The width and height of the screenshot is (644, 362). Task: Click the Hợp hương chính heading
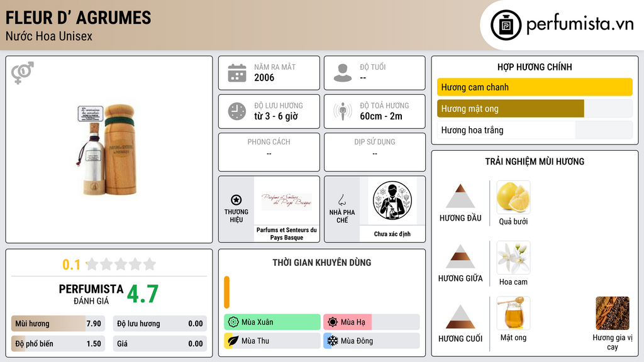click(x=535, y=67)
